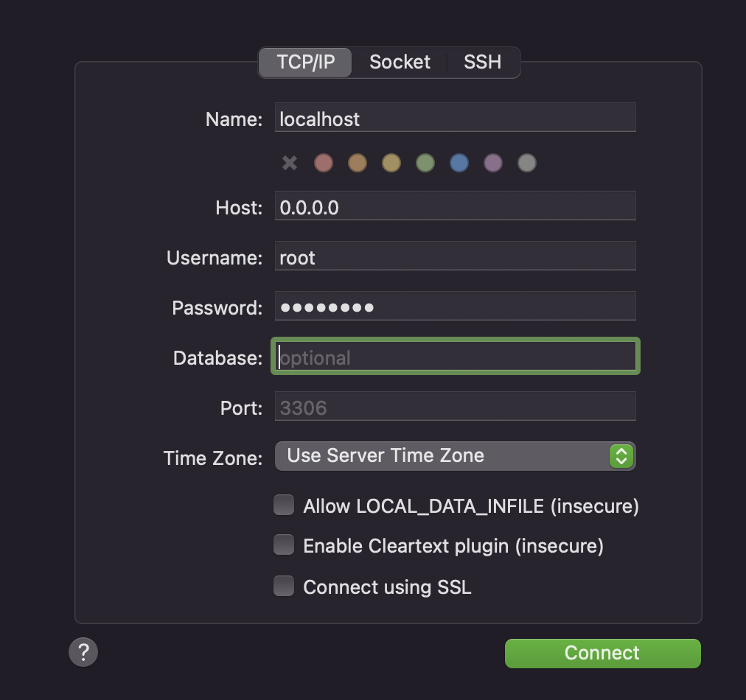This screenshot has width=746, height=700.
Task: Enable Allow LOCAL_DATA_INFILE checkbox
Action: click(284, 505)
